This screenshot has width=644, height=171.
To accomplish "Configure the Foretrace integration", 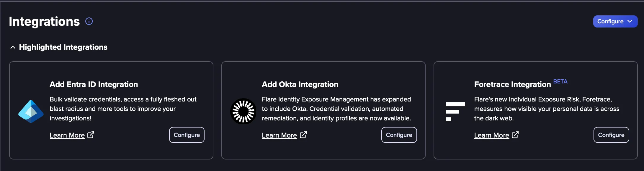I will pos(611,135).
